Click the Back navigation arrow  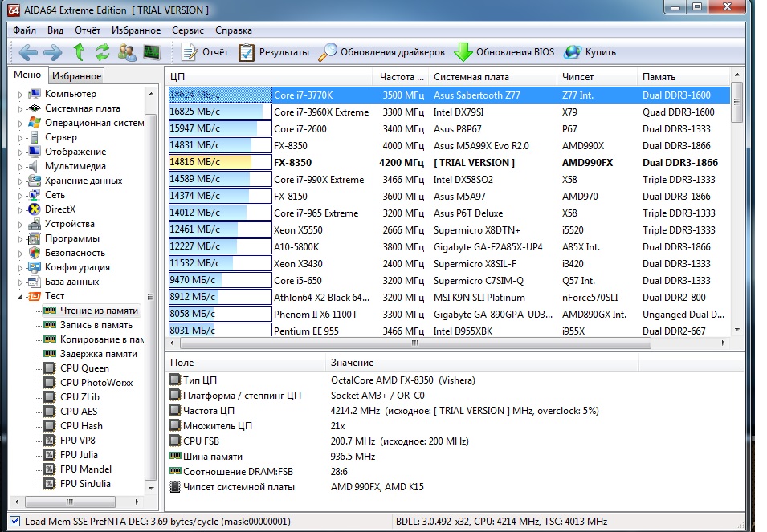[28, 52]
